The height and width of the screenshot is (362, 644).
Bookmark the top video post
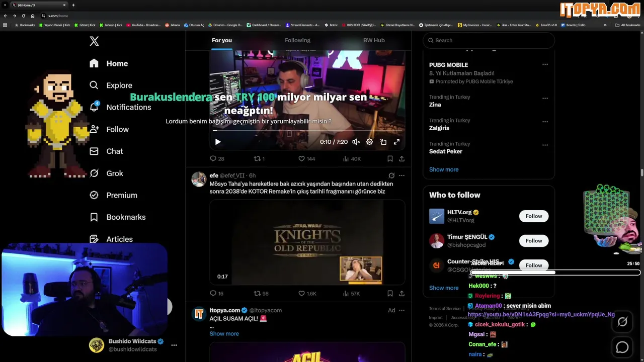click(x=390, y=158)
